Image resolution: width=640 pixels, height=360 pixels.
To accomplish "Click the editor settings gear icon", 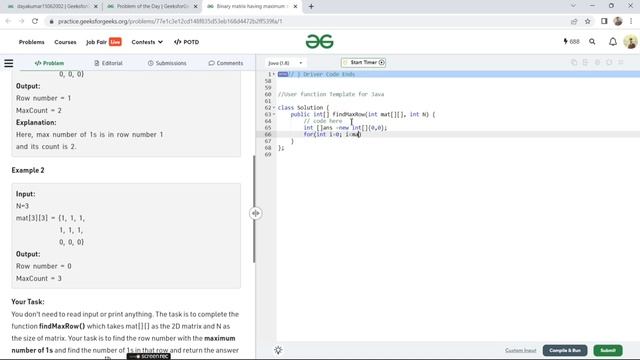I will (x=597, y=62).
